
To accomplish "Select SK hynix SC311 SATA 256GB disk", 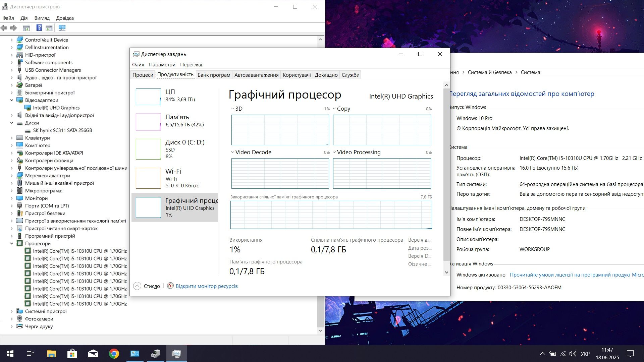I will (62, 130).
